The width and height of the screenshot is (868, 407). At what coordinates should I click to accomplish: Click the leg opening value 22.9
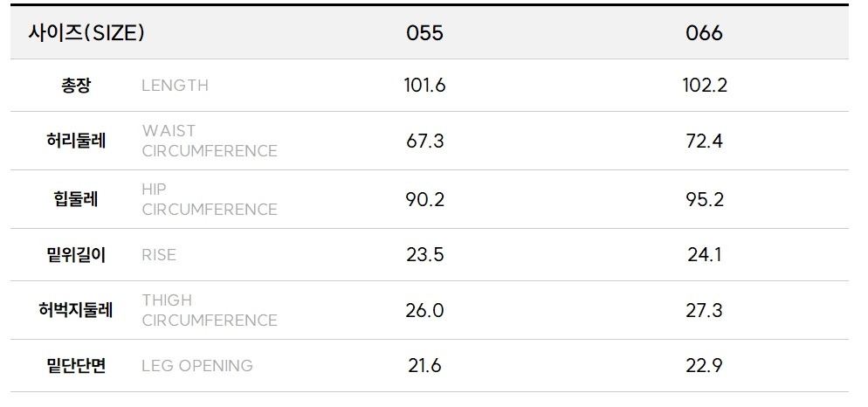705,365
